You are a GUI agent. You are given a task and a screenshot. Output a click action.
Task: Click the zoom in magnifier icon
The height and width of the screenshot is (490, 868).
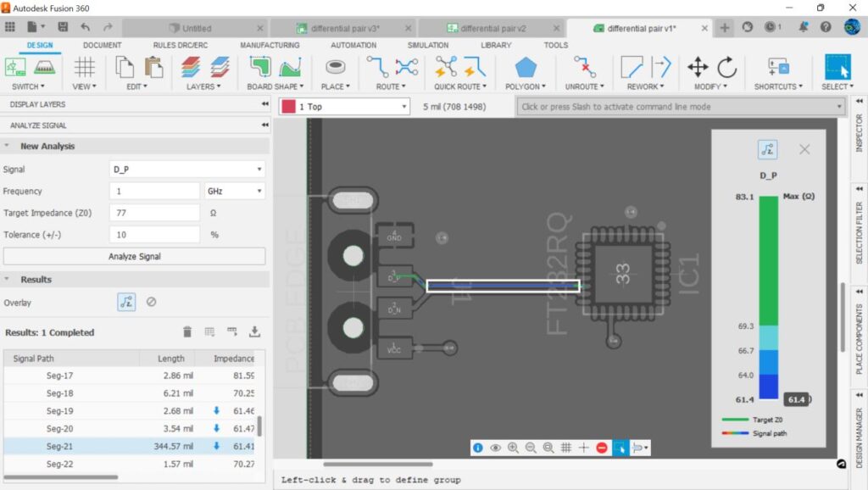(513, 447)
